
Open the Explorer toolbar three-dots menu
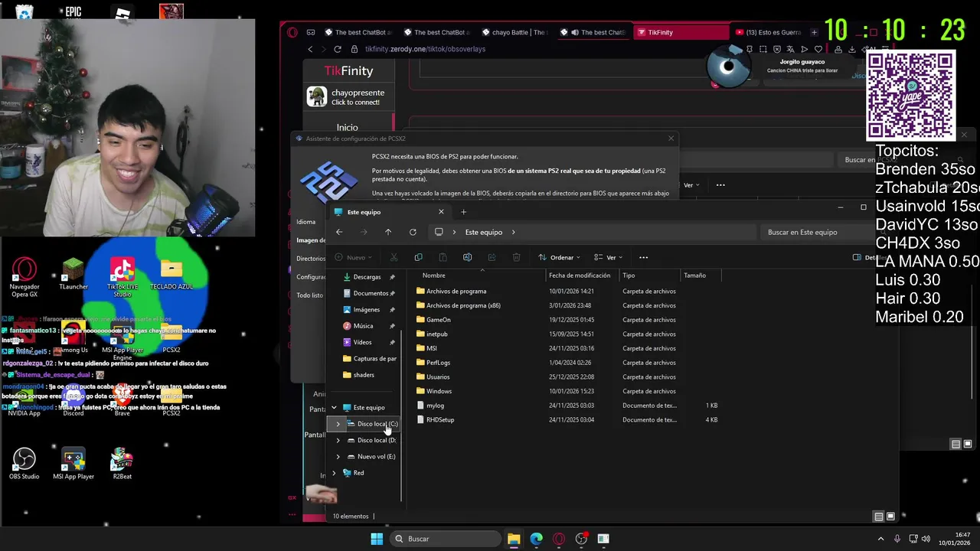[643, 257]
